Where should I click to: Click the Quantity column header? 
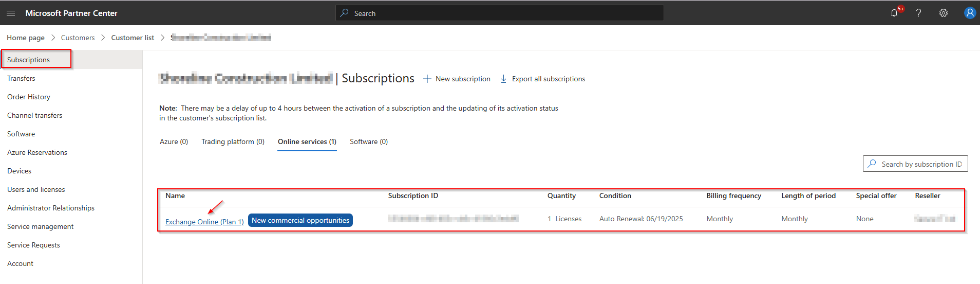tap(561, 196)
